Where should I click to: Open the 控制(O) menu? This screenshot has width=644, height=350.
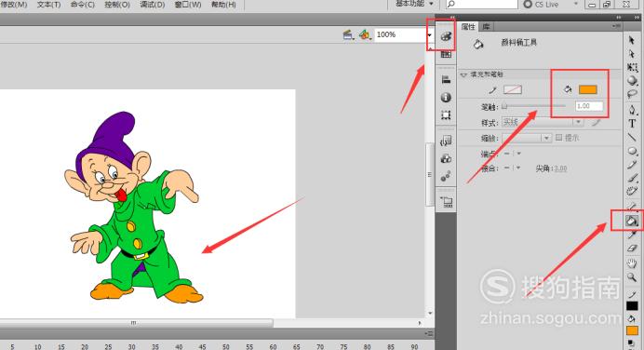pos(117,5)
